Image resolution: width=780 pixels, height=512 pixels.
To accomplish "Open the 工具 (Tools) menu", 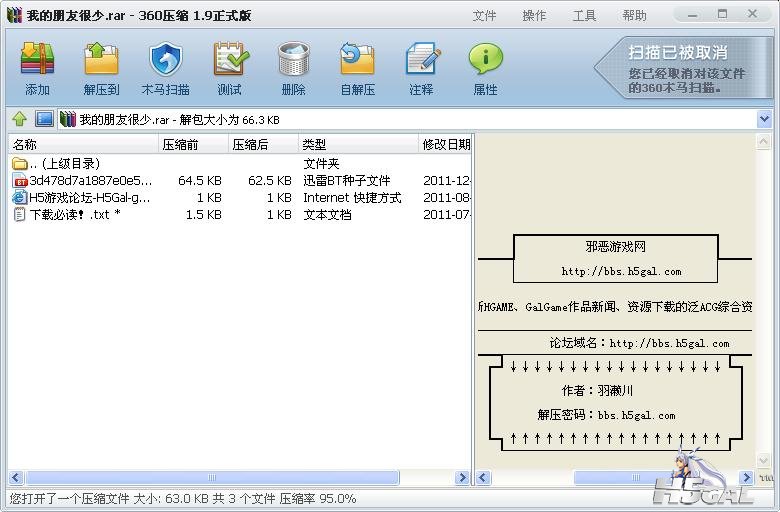I will coord(584,16).
